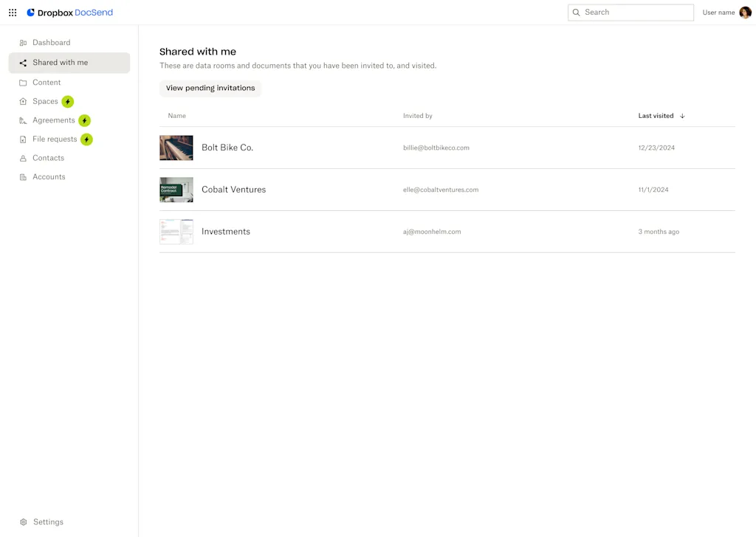Click the search magnifier icon
This screenshot has width=756, height=537.
(x=577, y=13)
